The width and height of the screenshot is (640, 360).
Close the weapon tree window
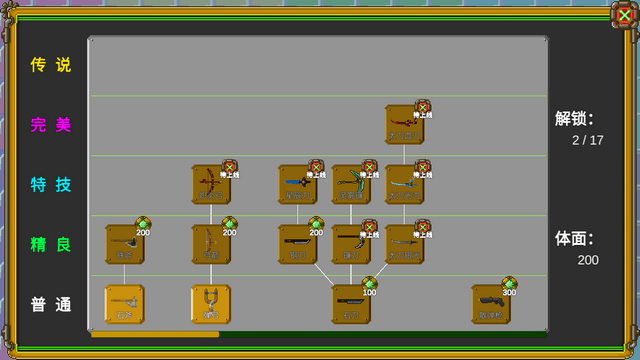[x=624, y=16]
